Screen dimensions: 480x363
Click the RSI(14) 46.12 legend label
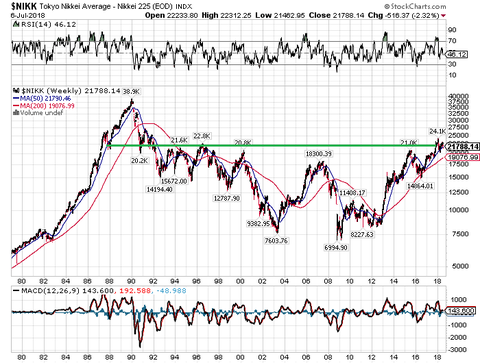(x=49, y=24)
